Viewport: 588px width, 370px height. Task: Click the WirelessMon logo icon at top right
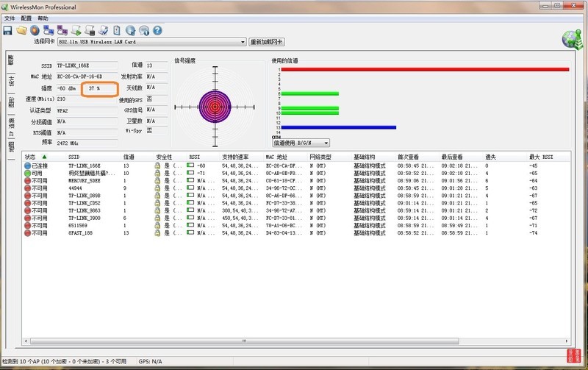(568, 38)
